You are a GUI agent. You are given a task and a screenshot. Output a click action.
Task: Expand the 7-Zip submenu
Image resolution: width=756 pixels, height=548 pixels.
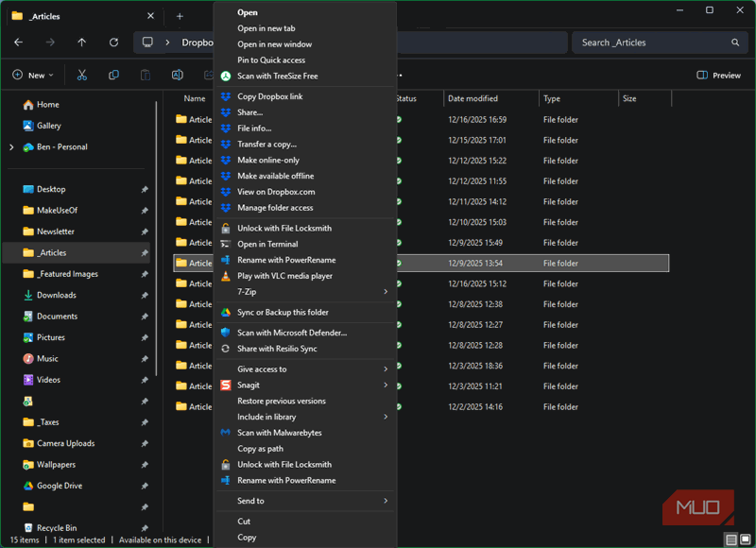pyautogui.click(x=304, y=292)
